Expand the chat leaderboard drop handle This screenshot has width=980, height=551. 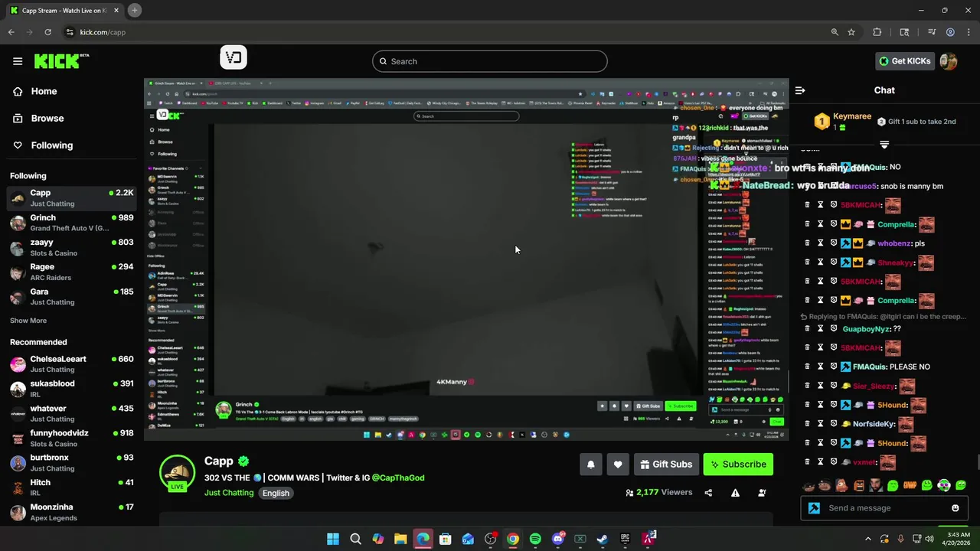click(884, 144)
